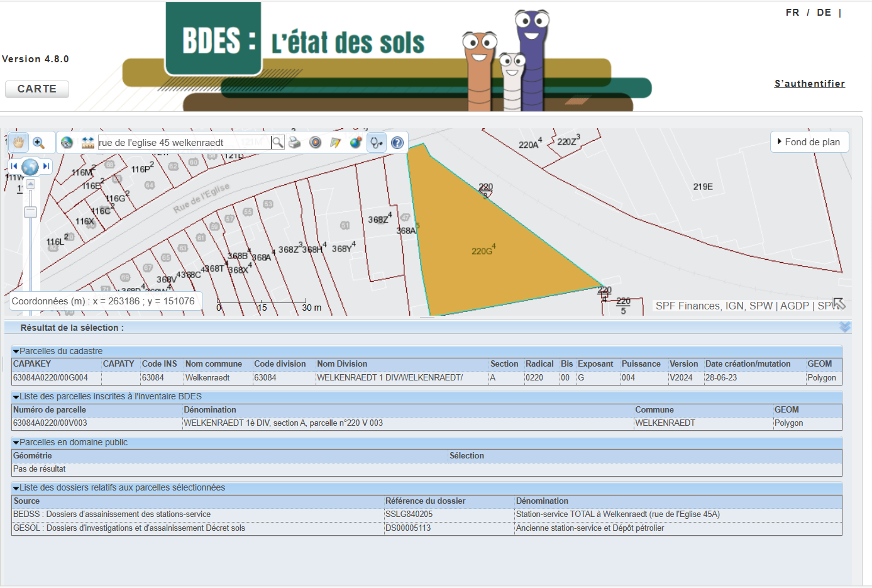The width and height of the screenshot is (872, 588).
Task: Click the address search text field
Action: 184,143
